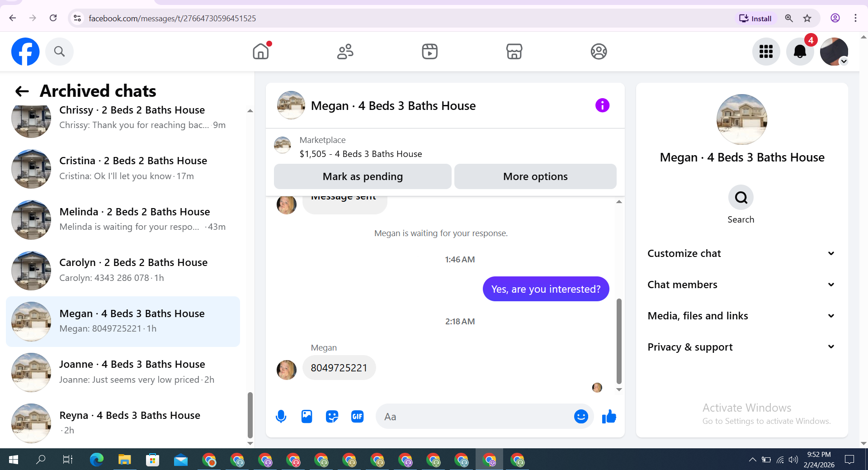868x470 pixels.
Task: Click large house photo in info panel
Action: pos(742,119)
